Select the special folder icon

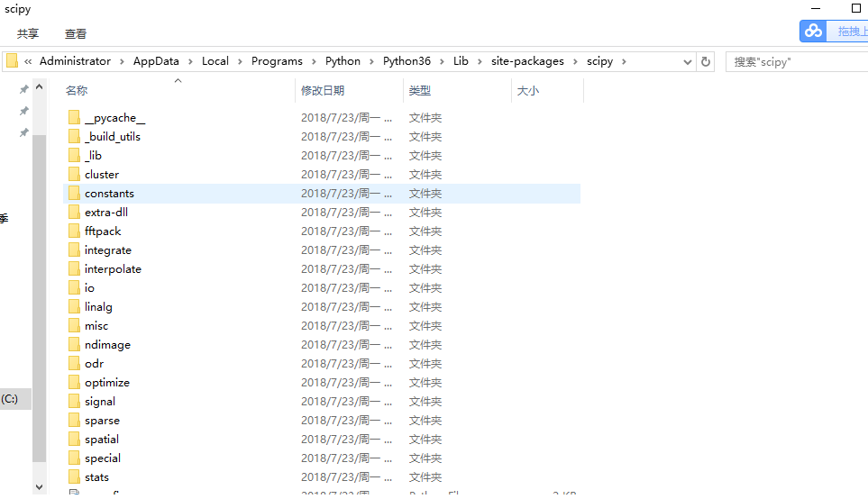pos(74,458)
